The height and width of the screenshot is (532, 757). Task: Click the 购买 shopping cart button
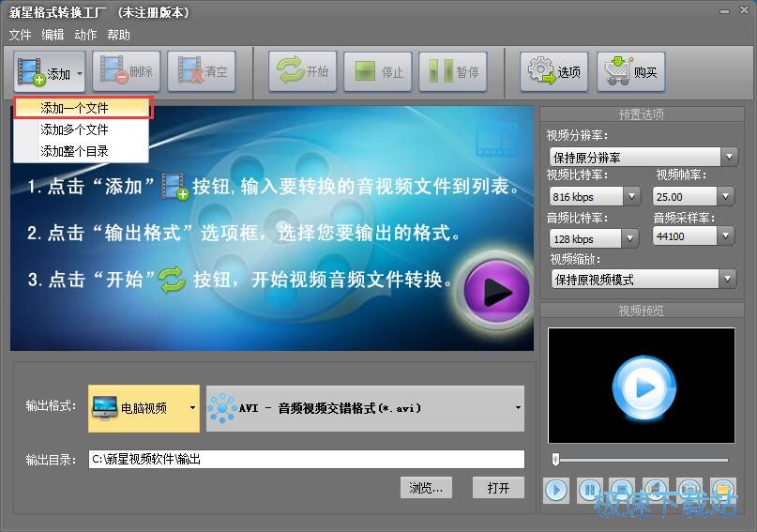631,71
